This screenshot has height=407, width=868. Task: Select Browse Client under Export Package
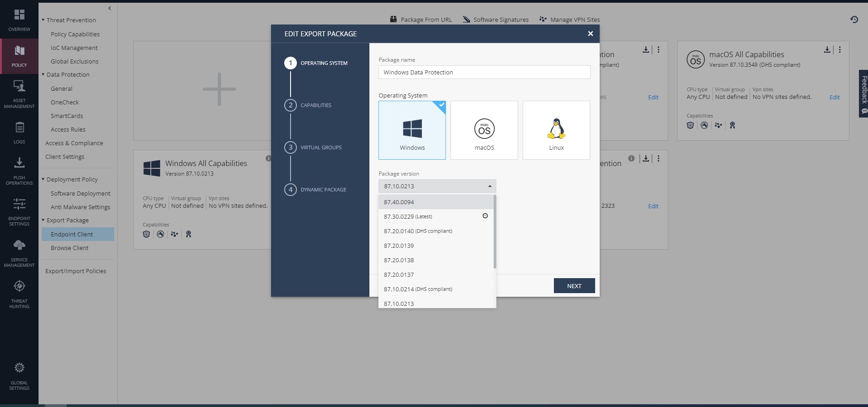(x=70, y=248)
